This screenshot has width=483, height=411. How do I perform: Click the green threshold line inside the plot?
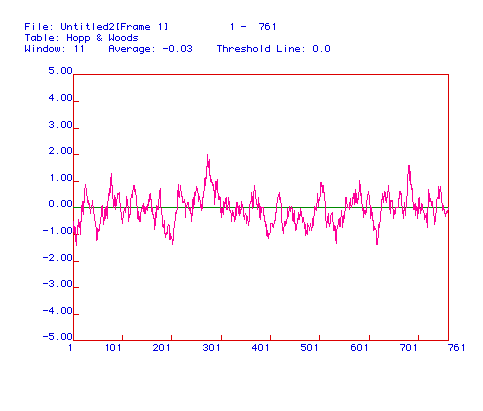[261, 207]
